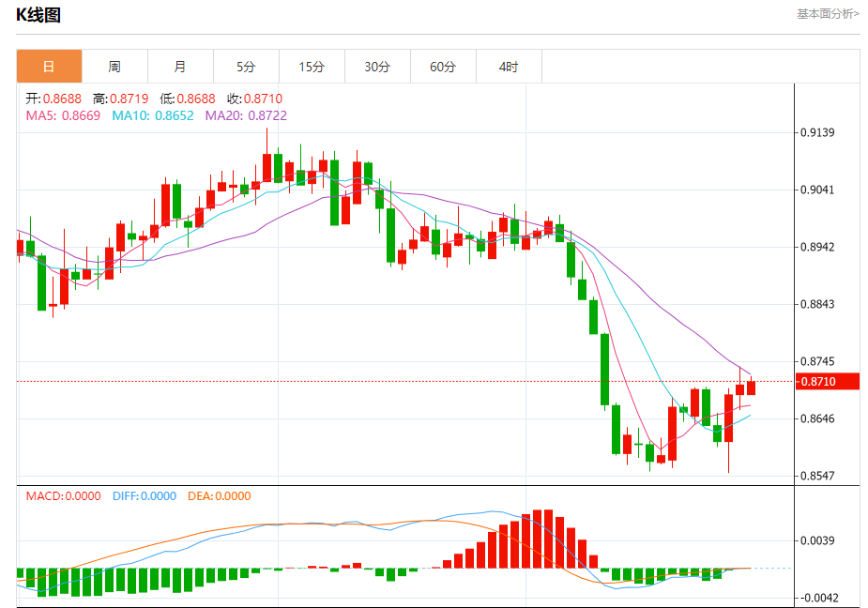Switch to the 月 monthly tab
Image resolution: width=868 pixels, height=608 pixels.
pos(180,67)
